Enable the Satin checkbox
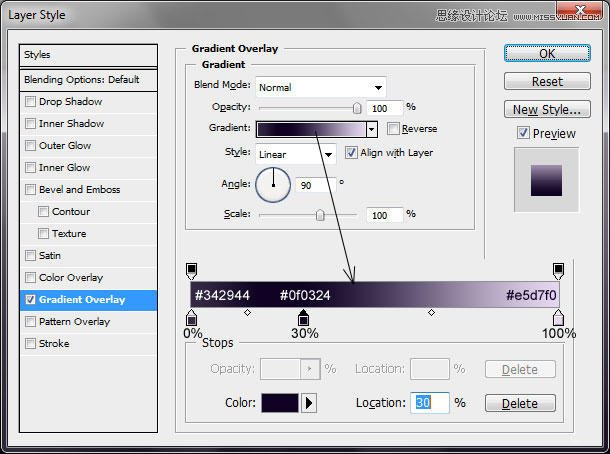Screen dimensions: 610x454 point(30,255)
